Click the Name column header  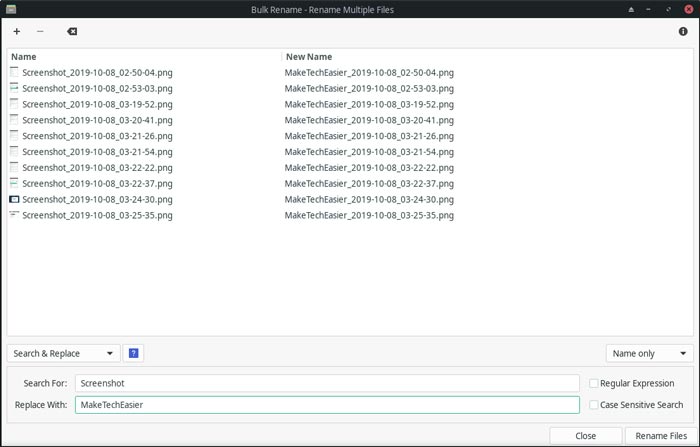(24, 57)
